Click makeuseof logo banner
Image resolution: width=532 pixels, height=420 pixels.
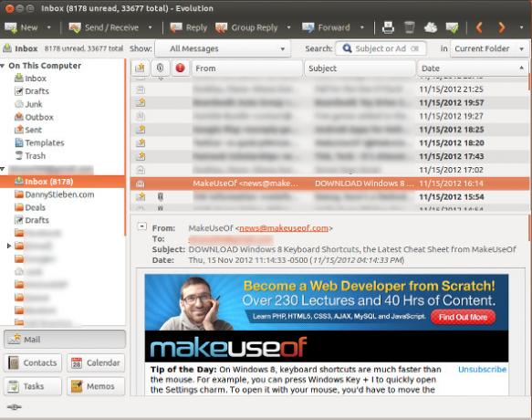[x=228, y=347]
